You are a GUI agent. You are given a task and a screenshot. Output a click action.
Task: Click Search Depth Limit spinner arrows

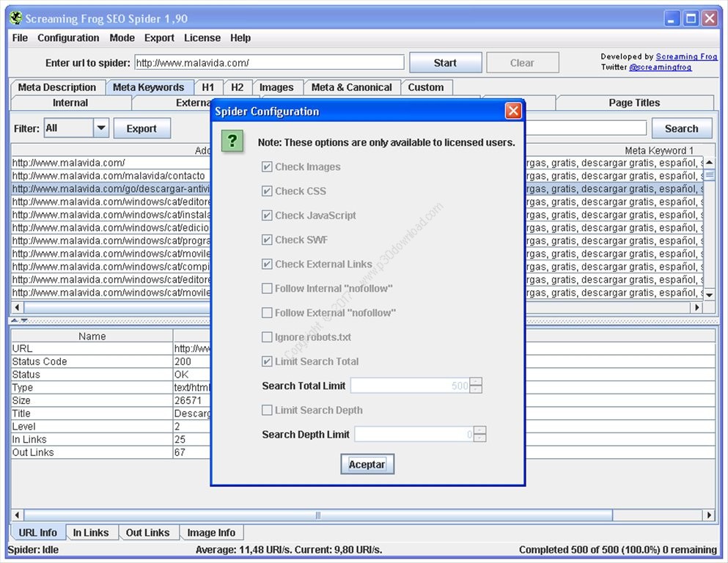[x=480, y=435]
